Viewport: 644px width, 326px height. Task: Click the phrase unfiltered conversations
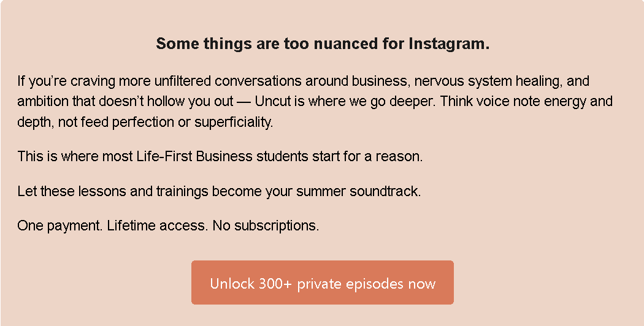point(228,81)
